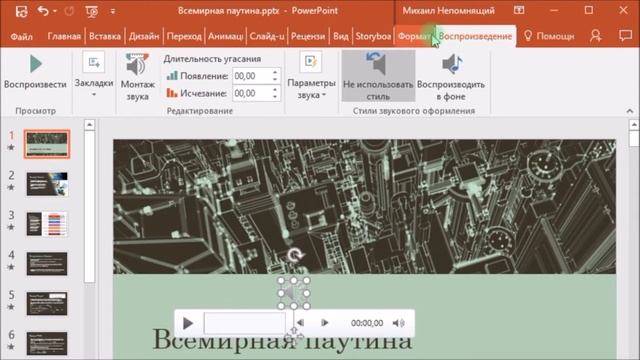
Task: Click the main editor scroll up arrow
Action: point(634,124)
